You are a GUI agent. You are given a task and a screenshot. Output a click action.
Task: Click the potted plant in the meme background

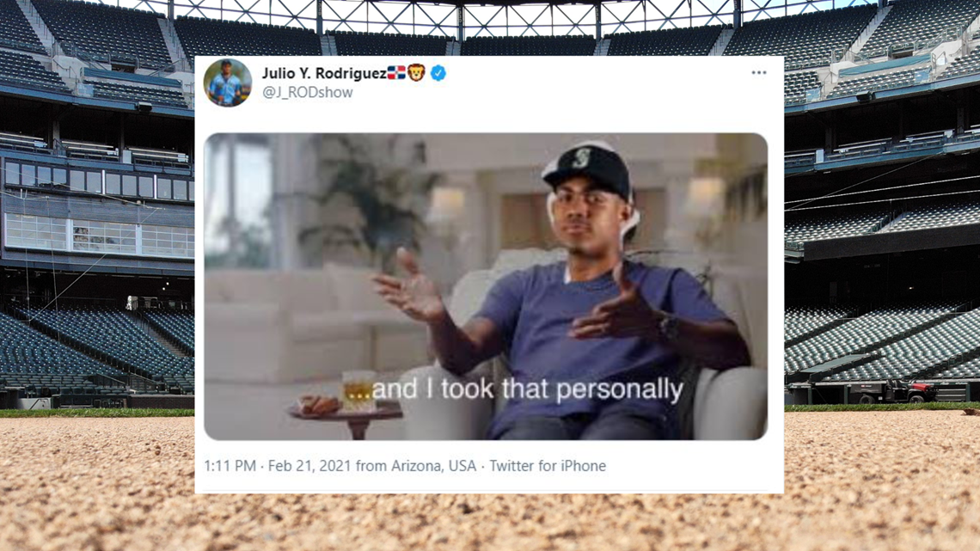pos(367,199)
